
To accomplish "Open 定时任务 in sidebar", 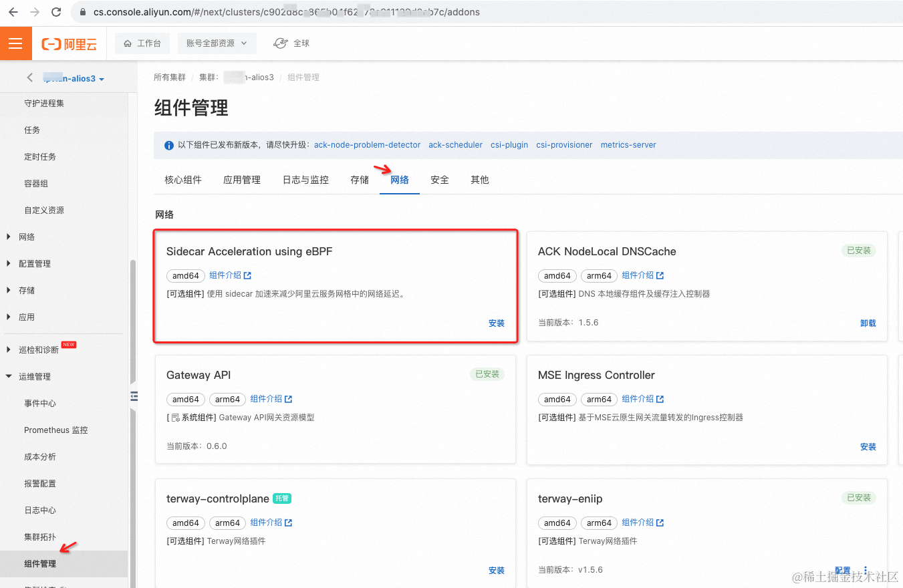I will click(x=40, y=157).
